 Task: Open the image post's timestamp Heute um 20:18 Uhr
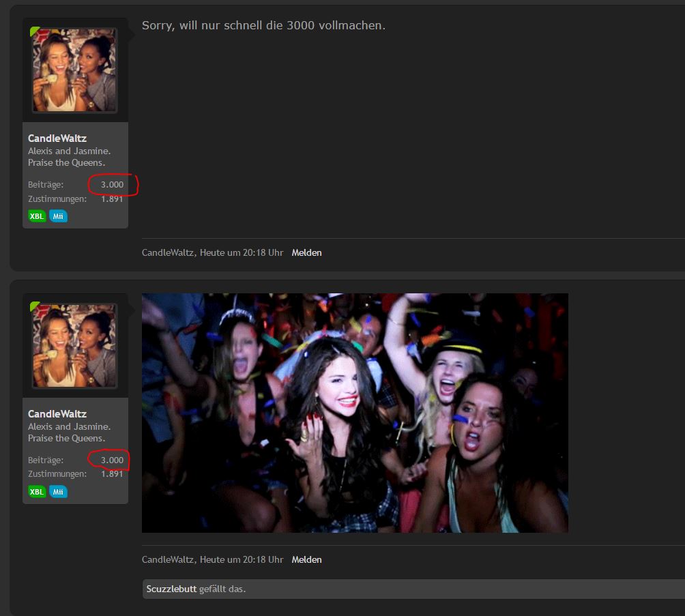(x=242, y=559)
